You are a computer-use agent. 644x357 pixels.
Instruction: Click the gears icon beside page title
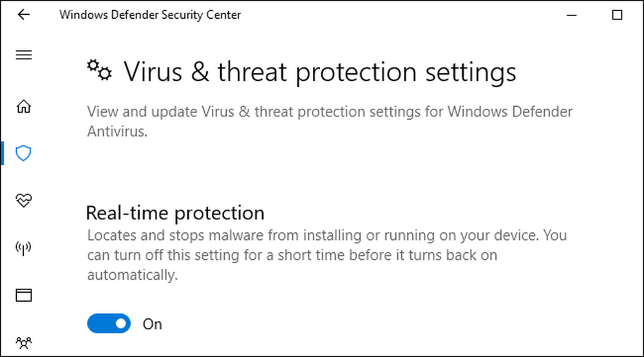[99, 70]
